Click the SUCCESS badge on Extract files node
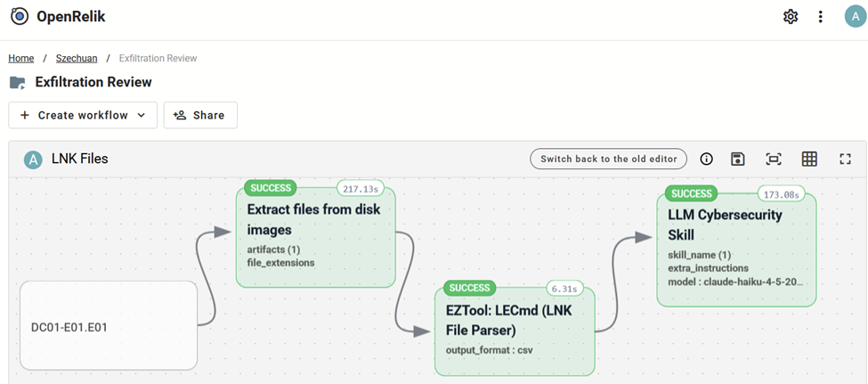Screen dimensions: 868x384 point(271,188)
